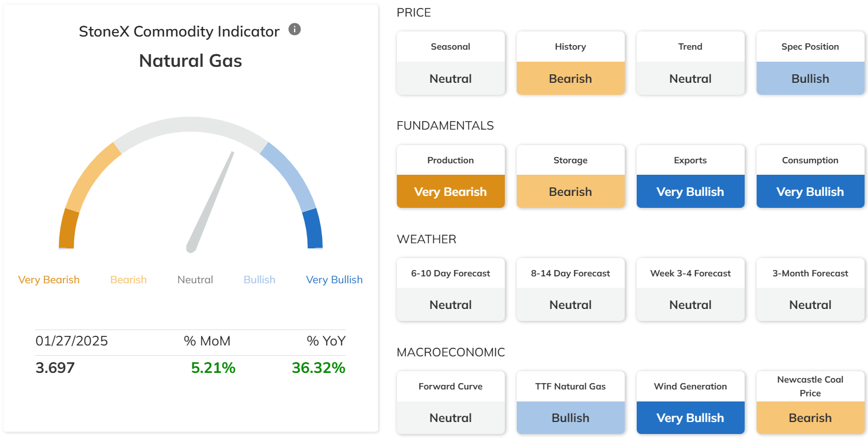Click the % YoY column header
This screenshot has width=868, height=438.
pos(326,341)
